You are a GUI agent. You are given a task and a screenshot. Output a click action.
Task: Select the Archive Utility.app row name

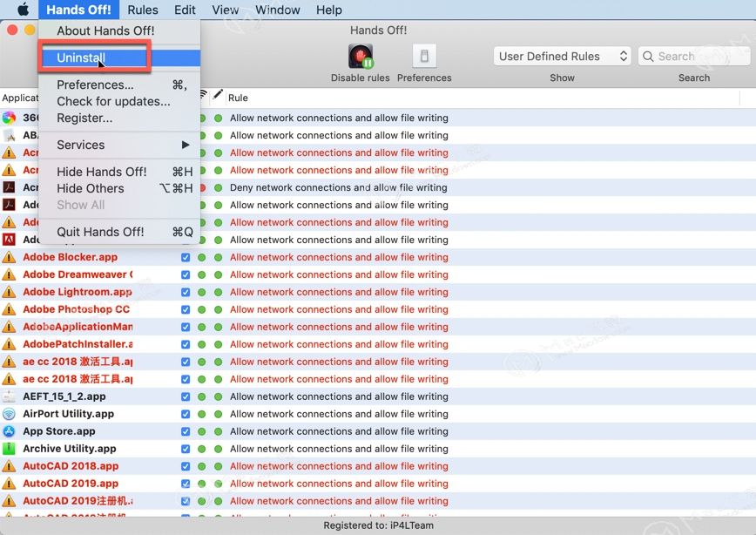(70, 449)
